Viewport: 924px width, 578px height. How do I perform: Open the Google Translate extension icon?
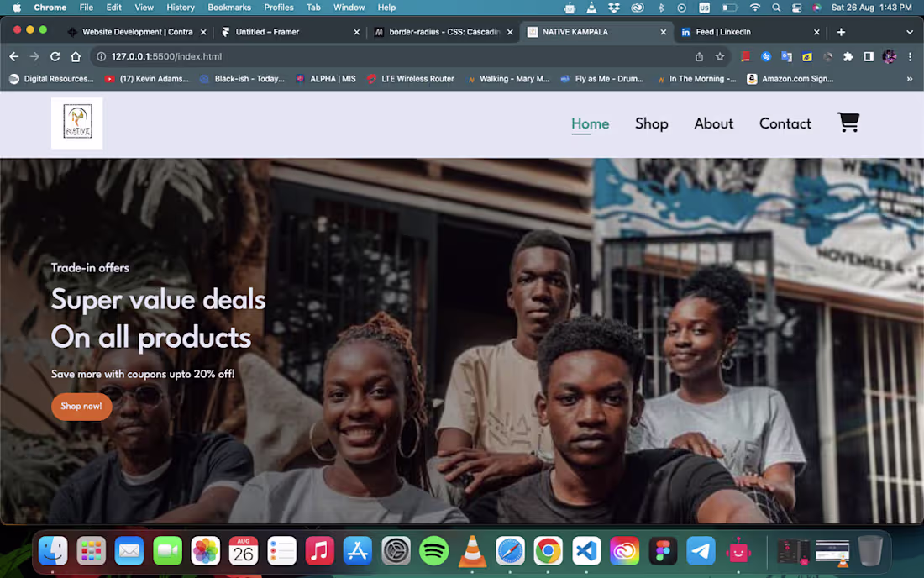click(786, 56)
